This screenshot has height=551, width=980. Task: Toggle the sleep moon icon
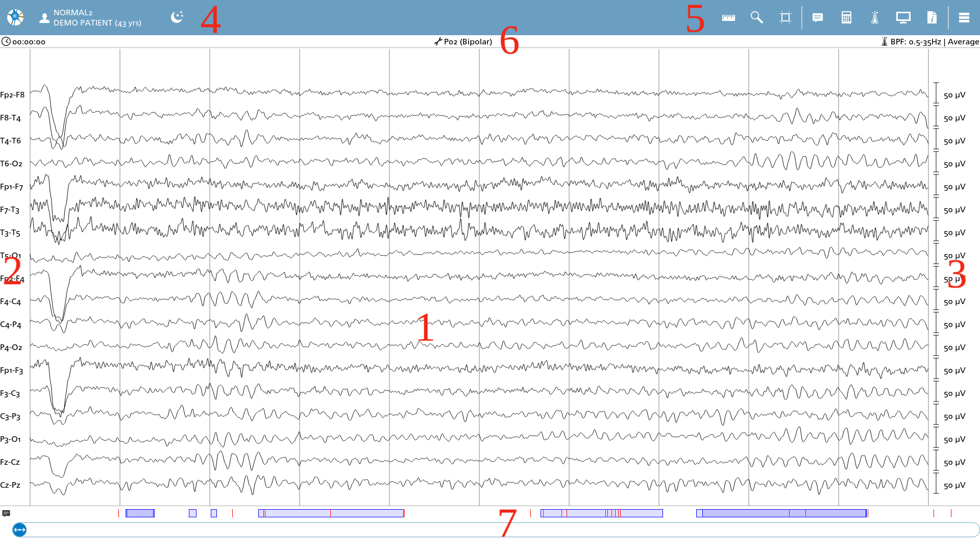click(177, 17)
